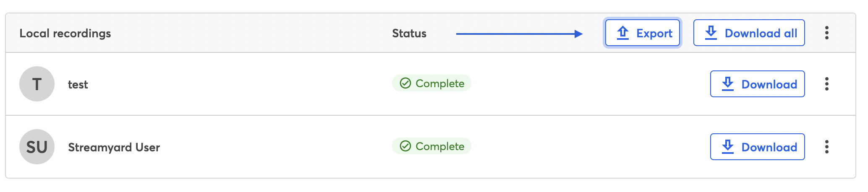
Task: Download the Streamyard User recording
Action: [x=757, y=147]
